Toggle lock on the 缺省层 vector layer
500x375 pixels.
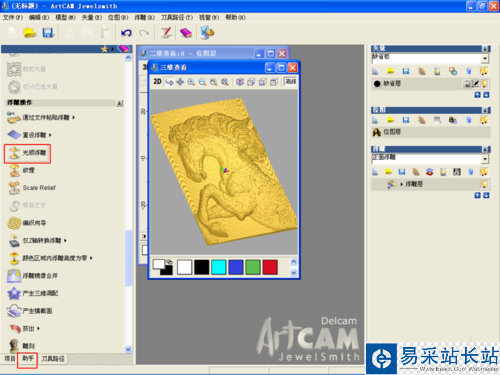[x=467, y=84]
